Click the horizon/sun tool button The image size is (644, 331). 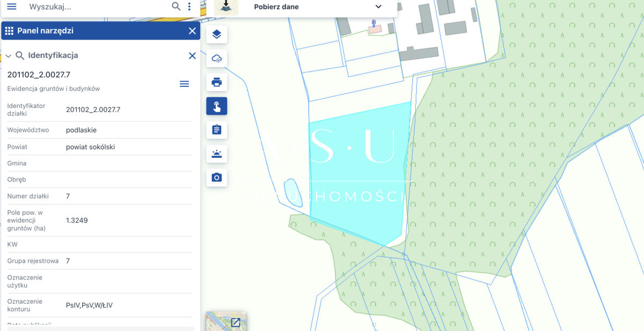coord(217,154)
